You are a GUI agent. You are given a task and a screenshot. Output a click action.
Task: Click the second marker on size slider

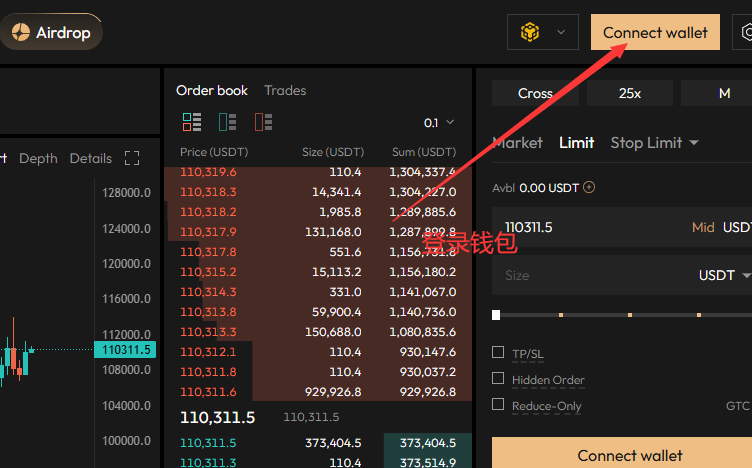(x=561, y=315)
